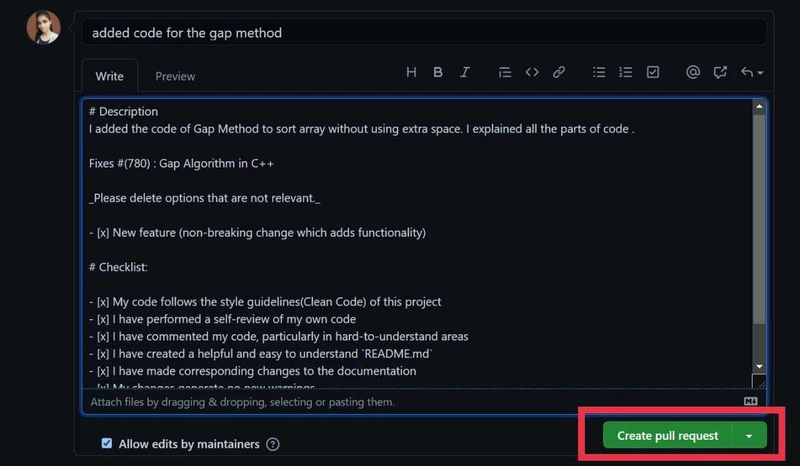Apply bold formatting with the B icon

click(438, 72)
